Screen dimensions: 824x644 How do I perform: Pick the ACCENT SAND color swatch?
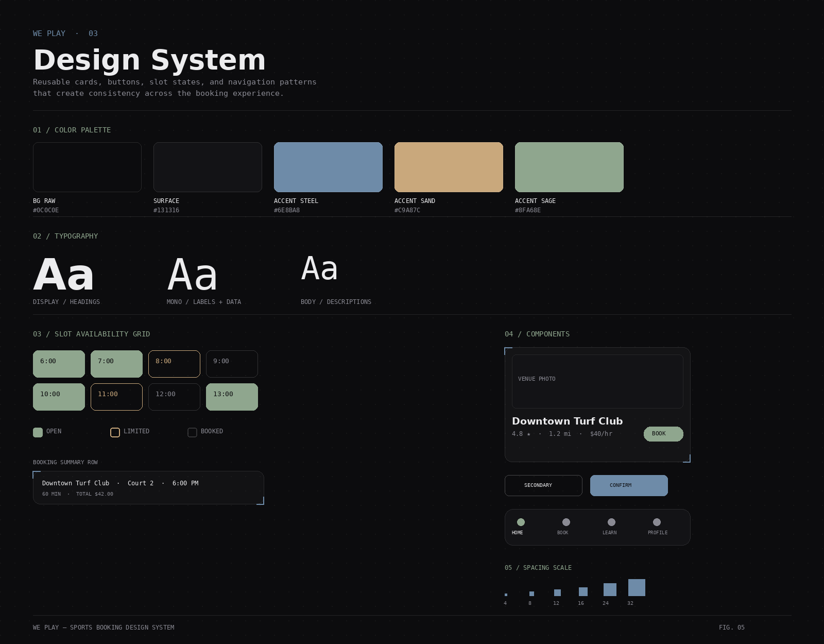449,167
